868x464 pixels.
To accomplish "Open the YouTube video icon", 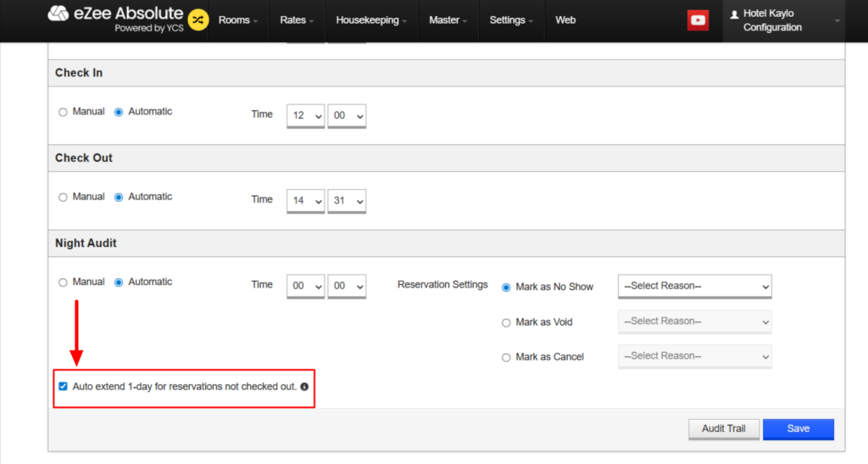I will (x=698, y=20).
